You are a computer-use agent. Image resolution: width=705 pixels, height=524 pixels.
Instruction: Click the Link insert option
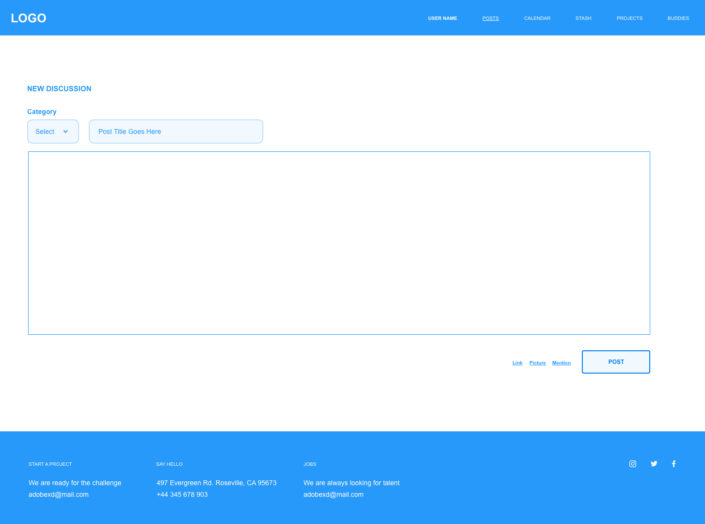[517, 363]
